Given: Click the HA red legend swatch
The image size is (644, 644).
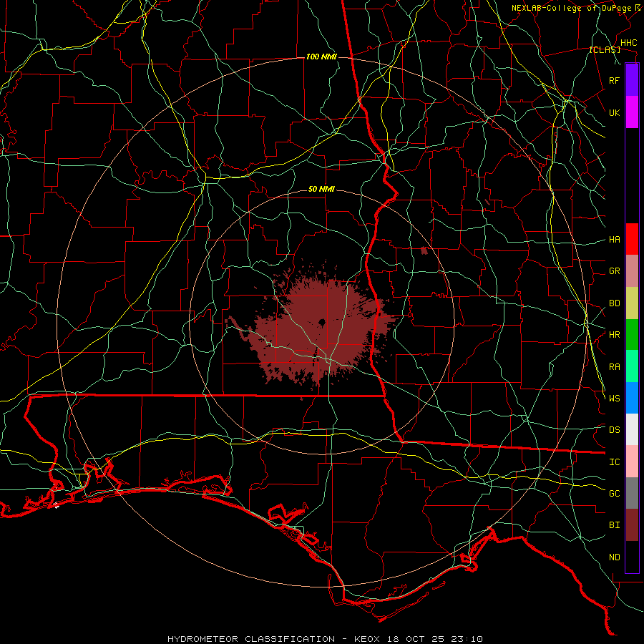Looking at the screenshot, I should pos(632,239).
